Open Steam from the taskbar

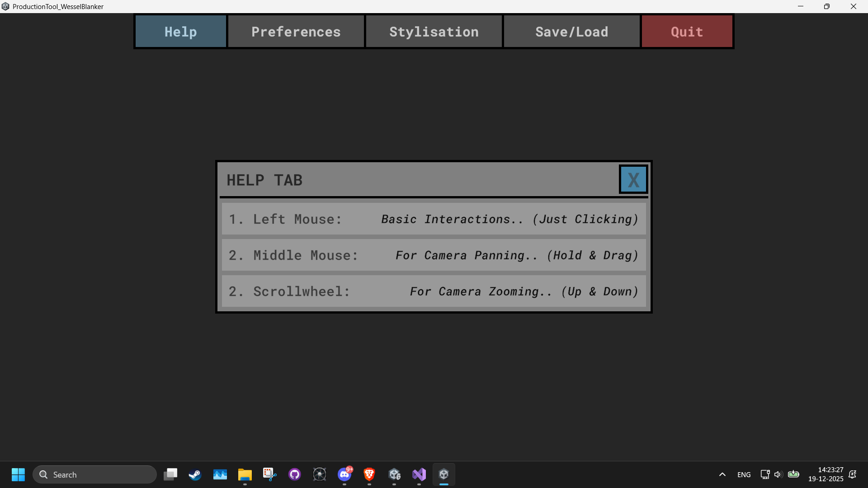point(195,474)
